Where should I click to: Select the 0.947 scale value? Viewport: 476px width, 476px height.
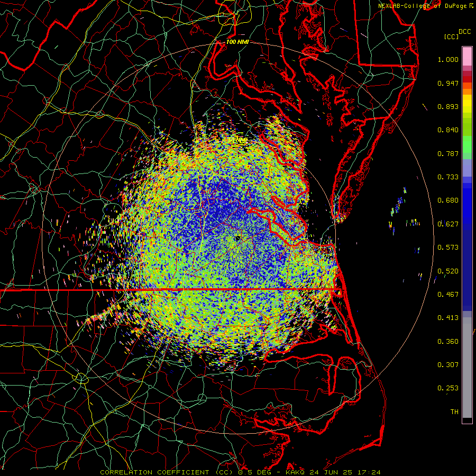(x=448, y=83)
